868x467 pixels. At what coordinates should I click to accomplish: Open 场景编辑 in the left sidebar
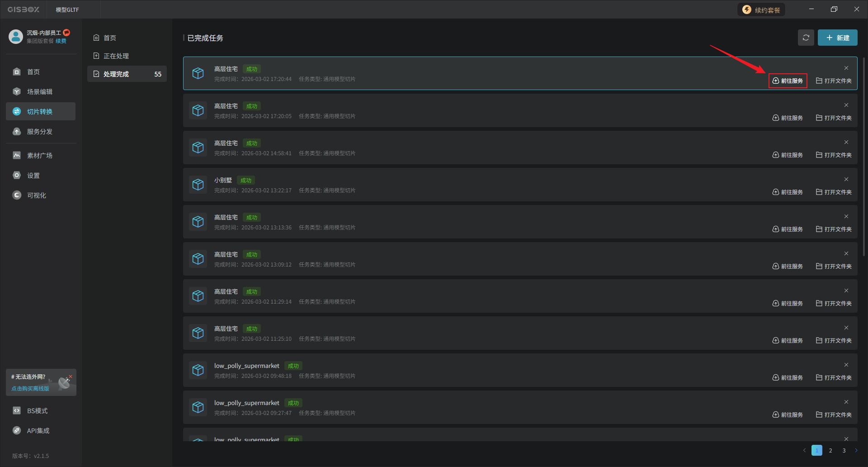(x=40, y=92)
